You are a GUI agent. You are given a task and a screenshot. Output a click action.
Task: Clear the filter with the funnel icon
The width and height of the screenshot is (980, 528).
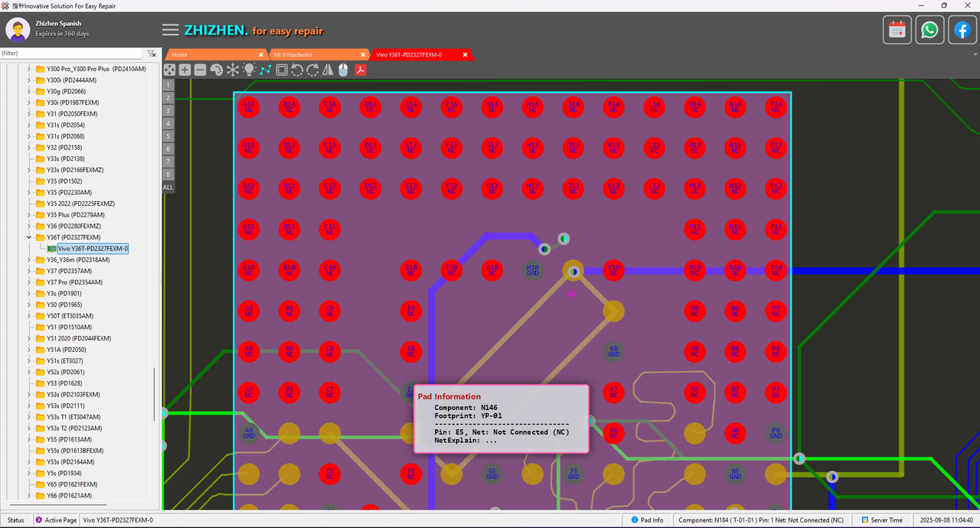152,54
